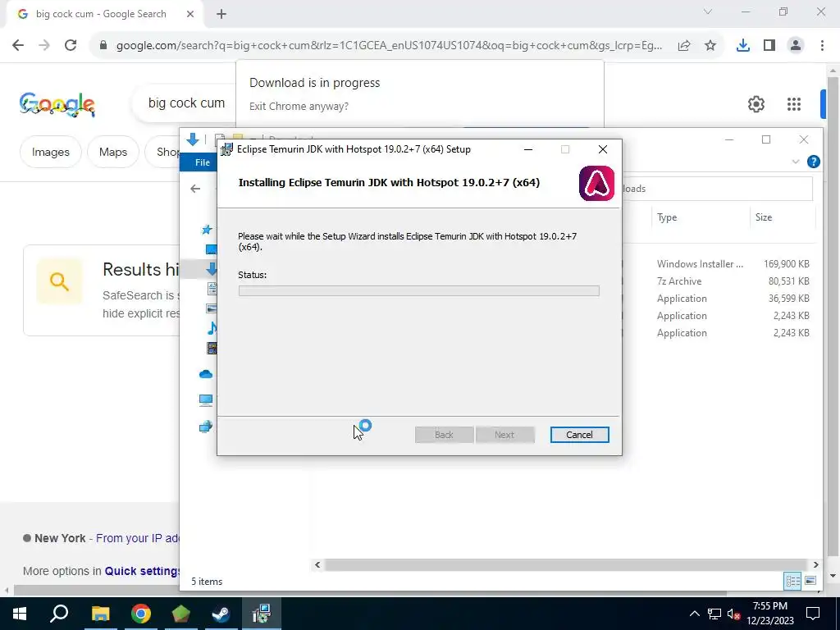Click the installer icon in setup title bar
840x630 pixels.
[226, 149]
